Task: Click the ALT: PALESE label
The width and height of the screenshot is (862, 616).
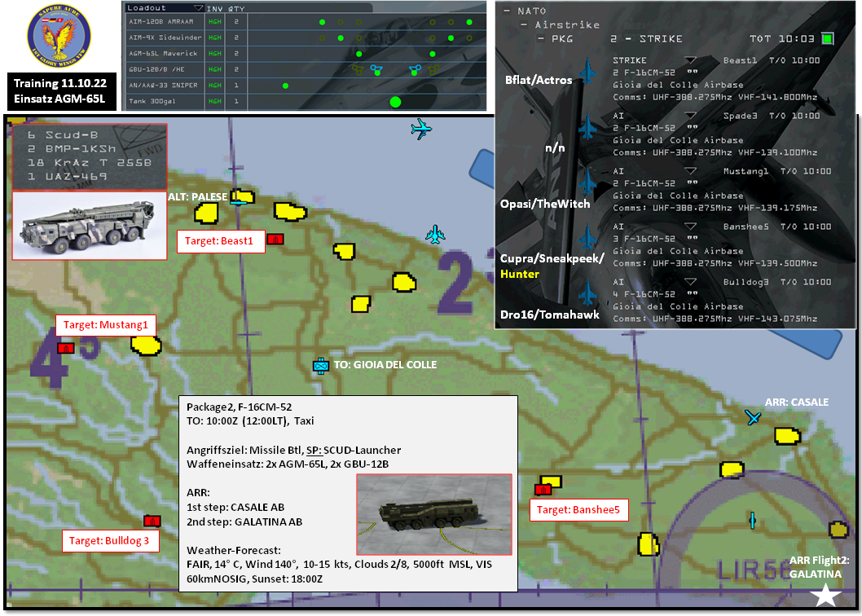Action: (x=198, y=197)
